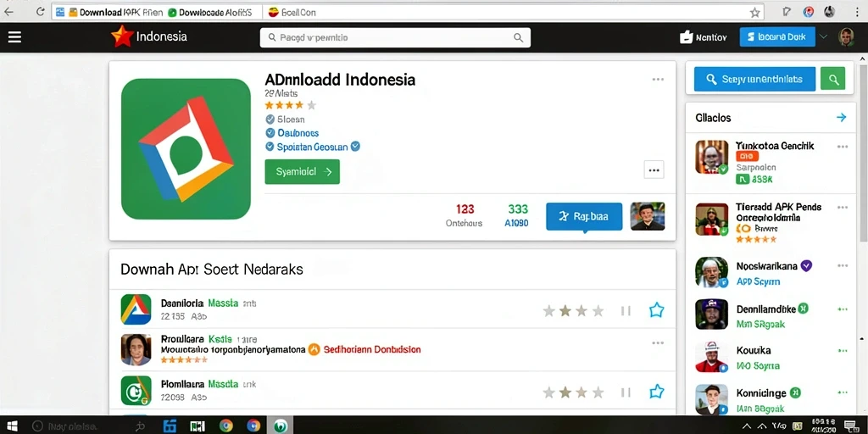Viewport: 868px width, 434px height.
Task: Open the Nentiov link in the header
Action: tap(703, 37)
